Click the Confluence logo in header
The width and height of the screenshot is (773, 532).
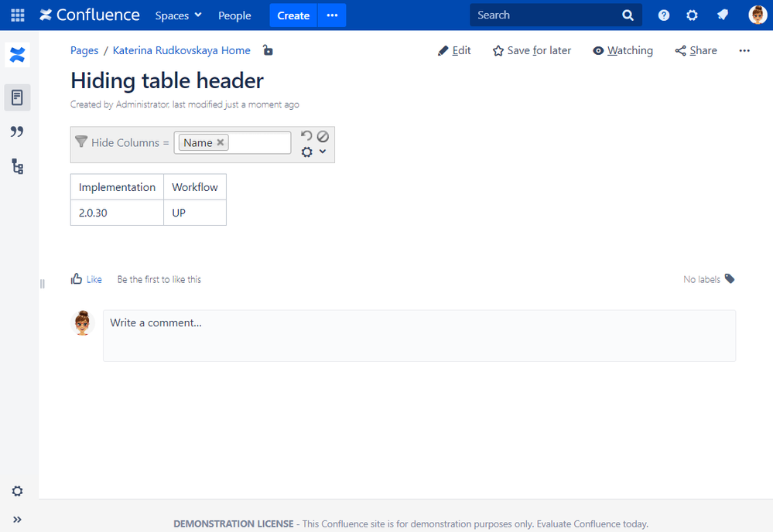click(90, 15)
